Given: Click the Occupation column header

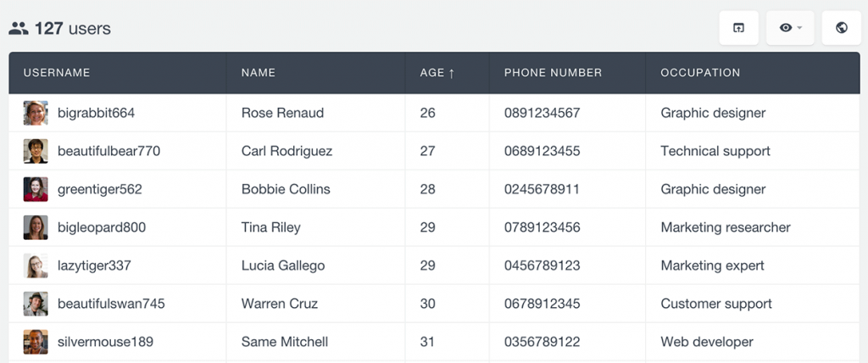Looking at the screenshot, I should point(700,73).
